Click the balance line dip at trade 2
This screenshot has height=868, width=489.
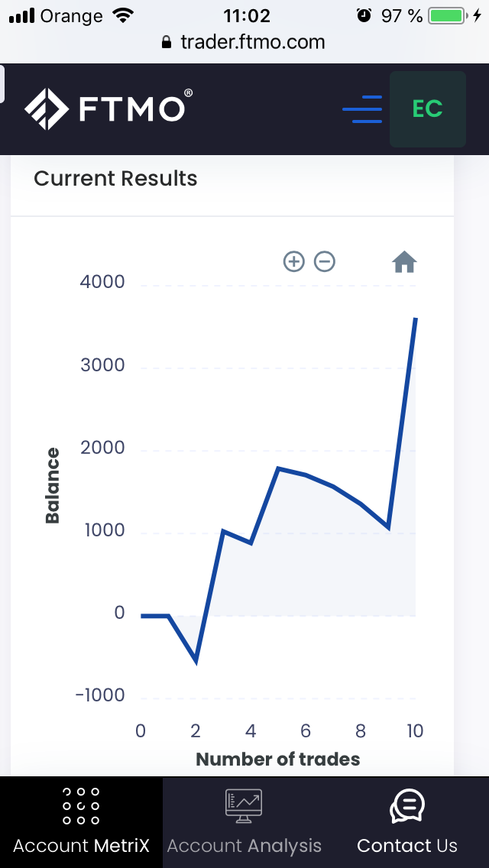196,660
